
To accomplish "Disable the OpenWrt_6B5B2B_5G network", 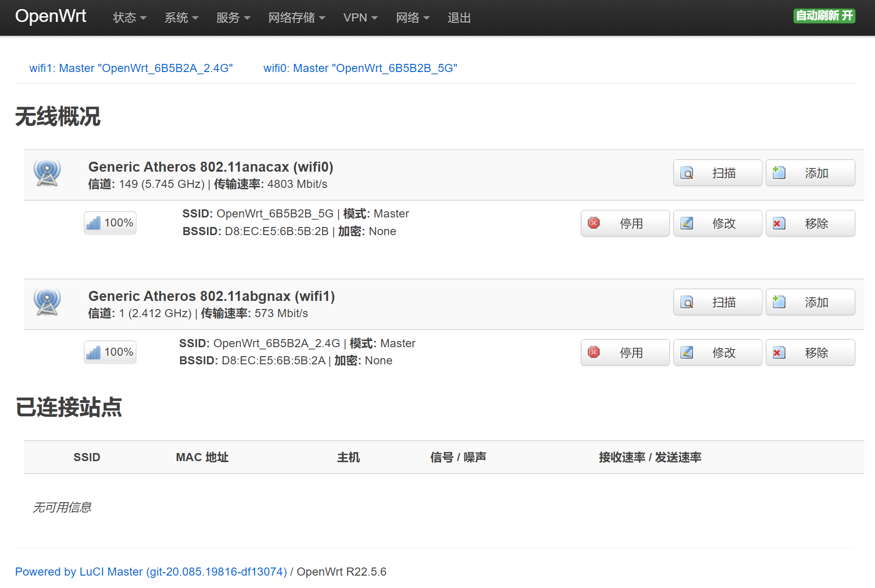I will pyautogui.click(x=625, y=224).
